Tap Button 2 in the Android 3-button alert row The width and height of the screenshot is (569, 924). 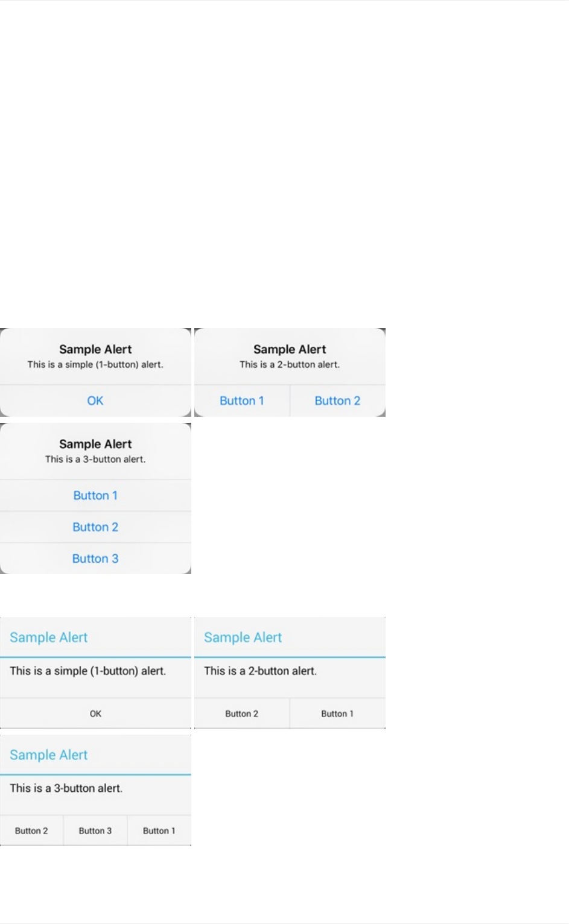(31, 831)
